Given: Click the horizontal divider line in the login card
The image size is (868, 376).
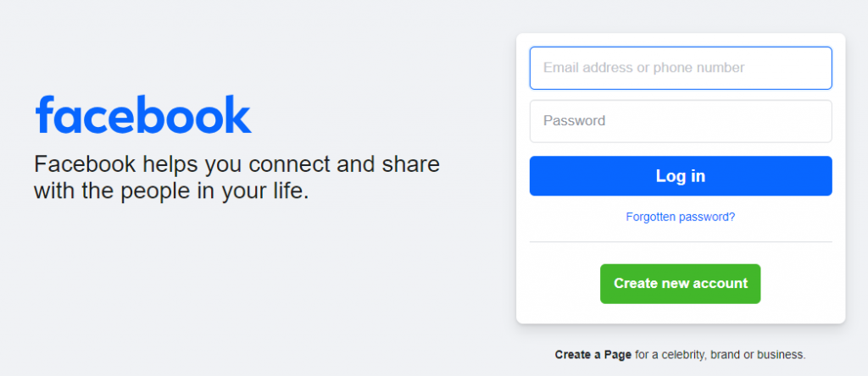Looking at the screenshot, I should (680, 242).
